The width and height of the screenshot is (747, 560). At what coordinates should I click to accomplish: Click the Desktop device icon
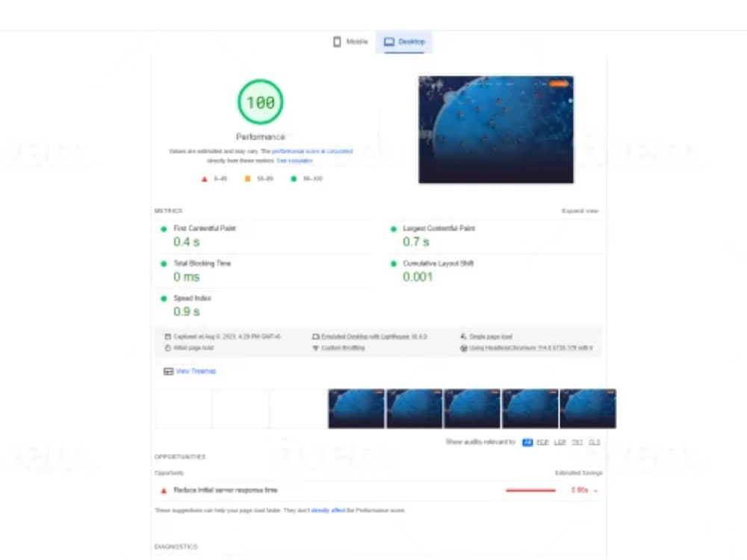coord(389,42)
